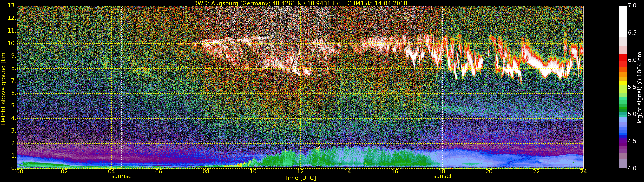Click time-axis tick label '02'
This screenshot has width=644, height=182.
[x=64, y=171]
